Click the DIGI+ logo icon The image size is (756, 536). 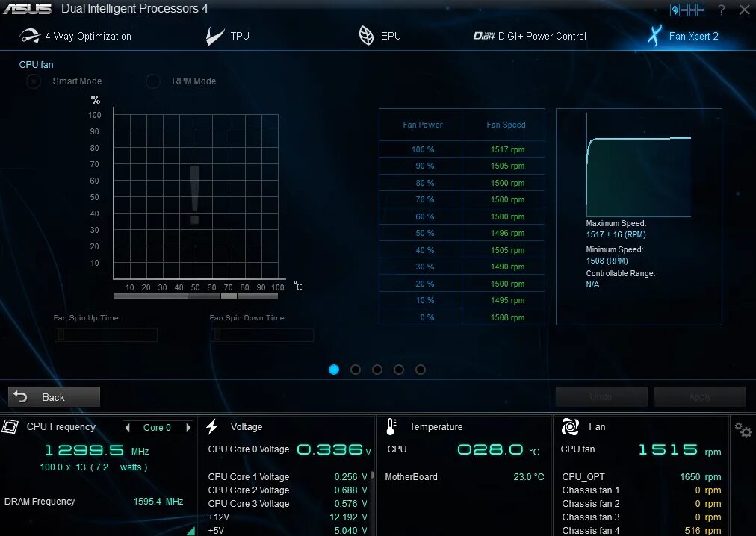pyautogui.click(x=484, y=36)
